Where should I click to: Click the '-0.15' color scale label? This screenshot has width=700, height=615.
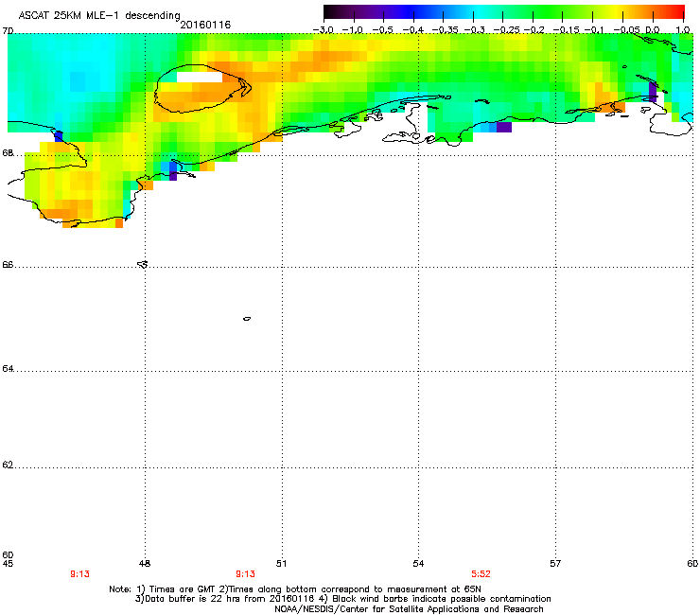click(x=566, y=30)
